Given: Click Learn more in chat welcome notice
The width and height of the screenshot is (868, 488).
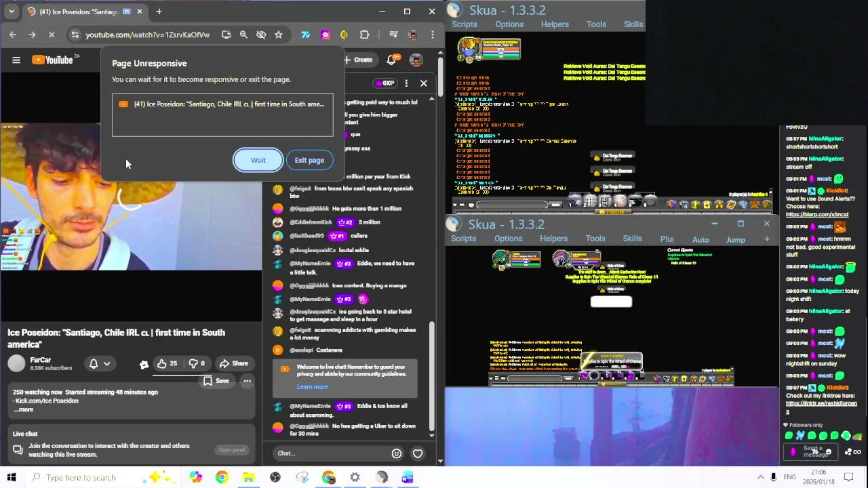Looking at the screenshot, I should [x=312, y=386].
